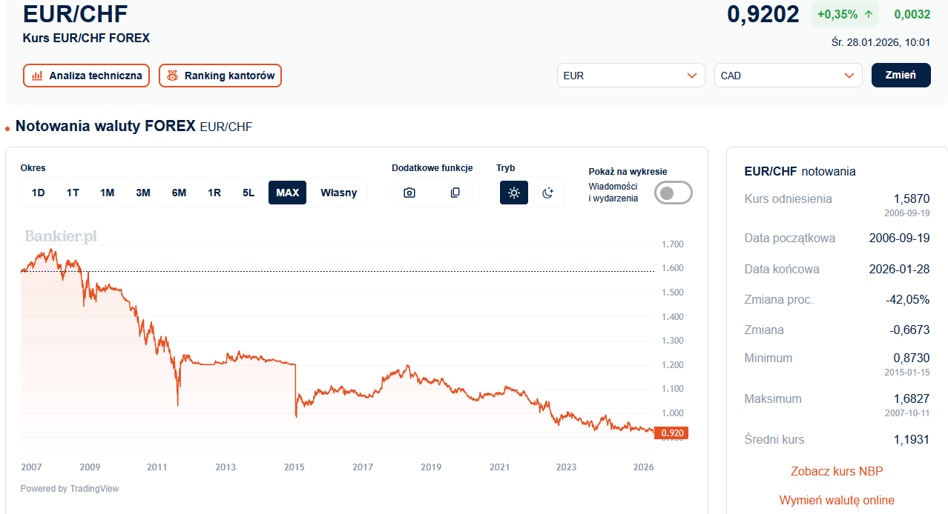
Task: Click the 2021 label on time axis
Action: coord(499,467)
